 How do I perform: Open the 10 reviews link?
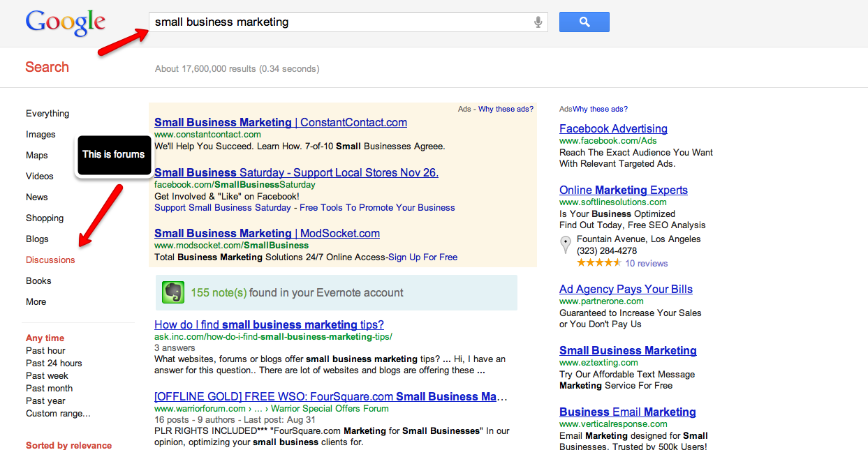point(647,264)
